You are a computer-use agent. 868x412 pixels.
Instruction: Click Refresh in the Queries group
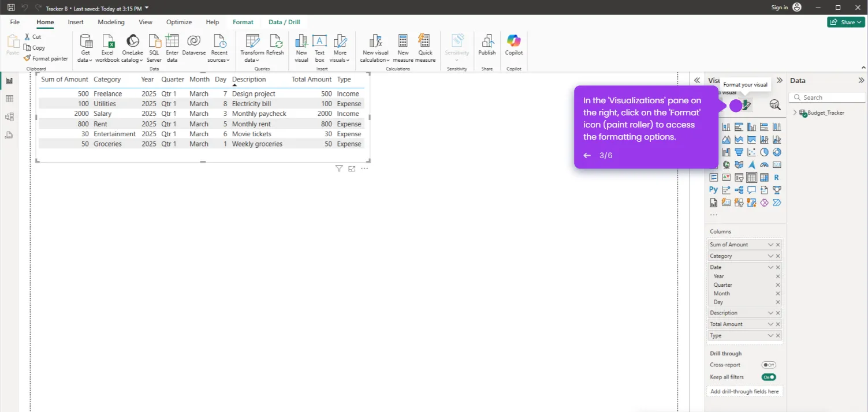tap(275, 45)
